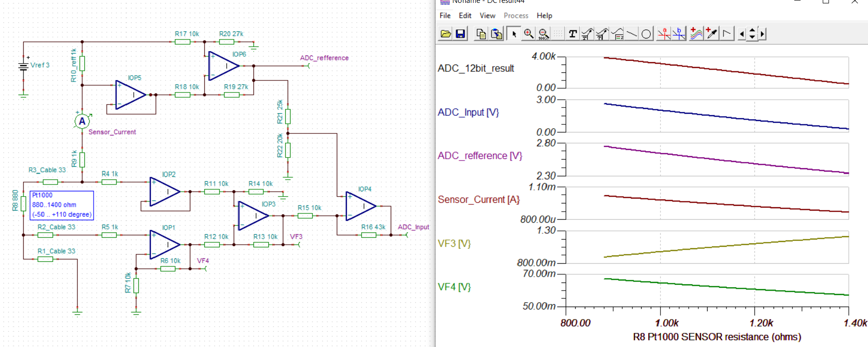Viewport: 868px width, 347px height.
Task: Click the right arrow toolbar button
Action: coord(762,34)
